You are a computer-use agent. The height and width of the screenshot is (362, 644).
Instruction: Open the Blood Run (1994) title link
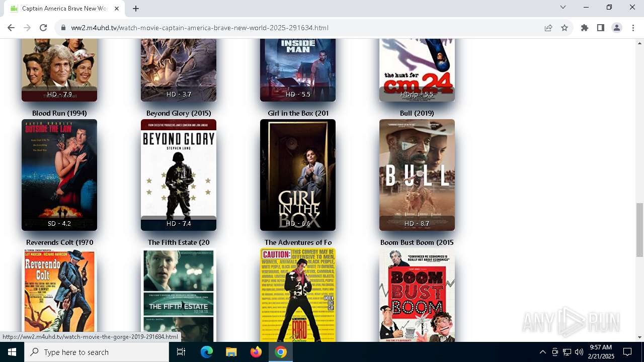coord(59,113)
